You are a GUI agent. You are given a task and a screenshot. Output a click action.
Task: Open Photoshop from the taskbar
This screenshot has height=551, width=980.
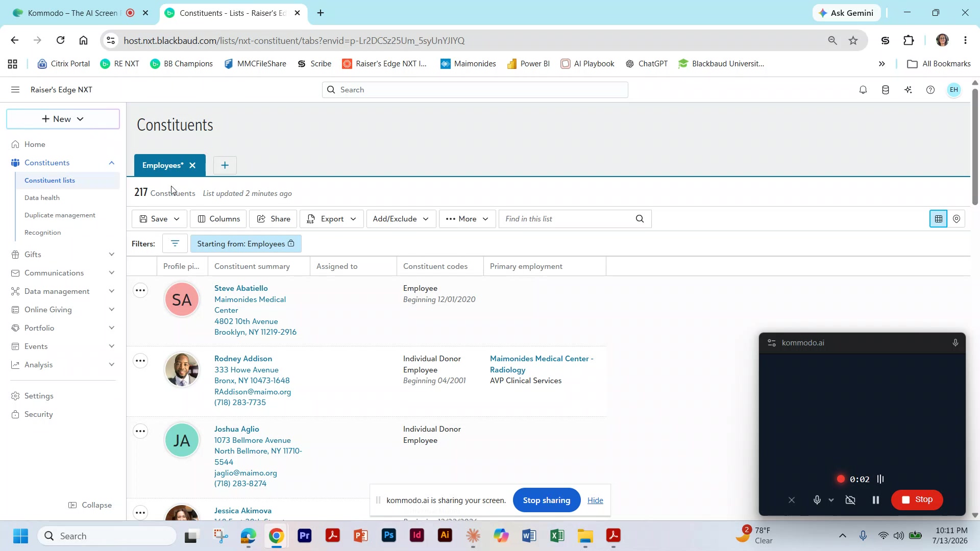(x=389, y=536)
